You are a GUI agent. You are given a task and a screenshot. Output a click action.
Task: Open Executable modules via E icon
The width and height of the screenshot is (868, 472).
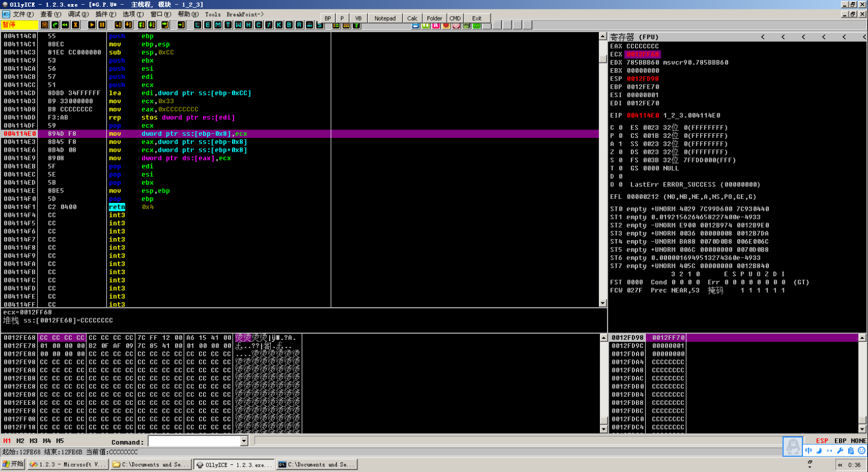(208, 25)
